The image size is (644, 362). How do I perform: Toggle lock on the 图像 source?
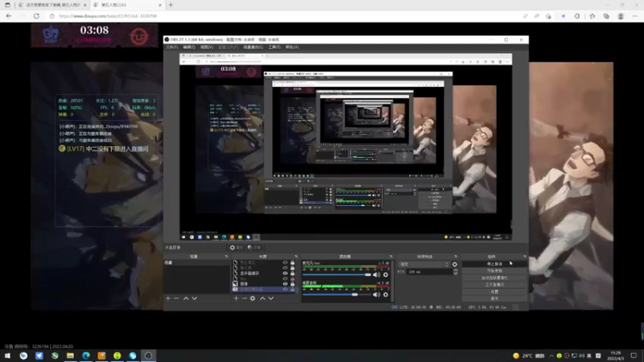tap(292, 284)
